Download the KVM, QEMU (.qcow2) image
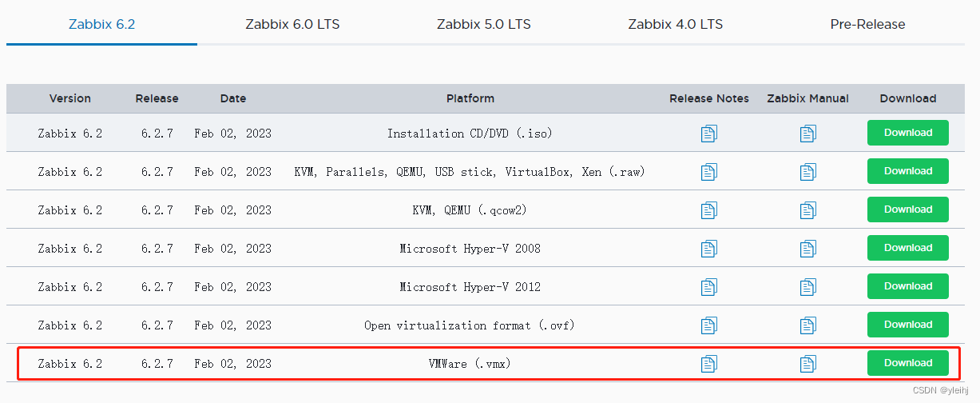The height and width of the screenshot is (403, 980). [x=907, y=209]
